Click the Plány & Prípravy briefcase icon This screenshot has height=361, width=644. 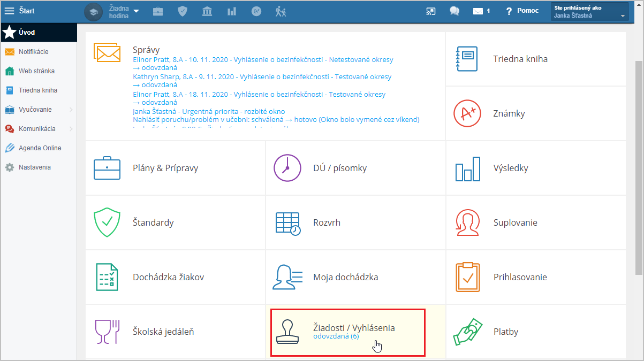coord(107,168)
